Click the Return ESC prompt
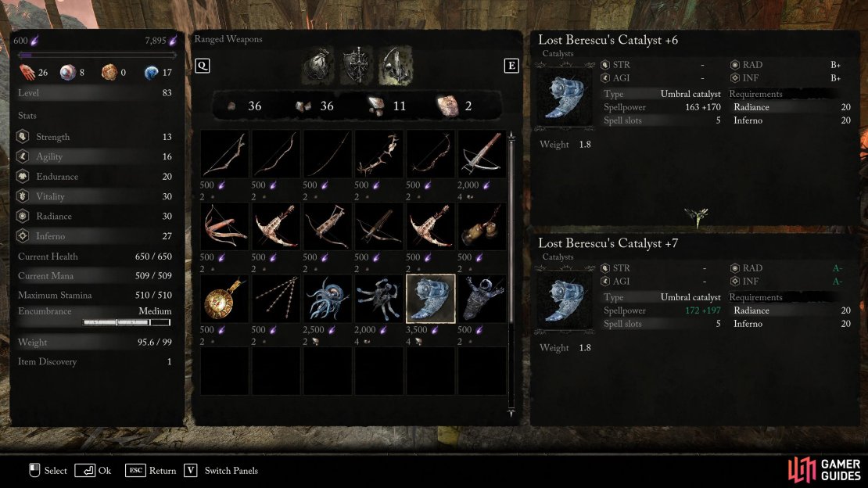This screenshot has height=488, width=868. pyautogui.click(x=151, y=471)
